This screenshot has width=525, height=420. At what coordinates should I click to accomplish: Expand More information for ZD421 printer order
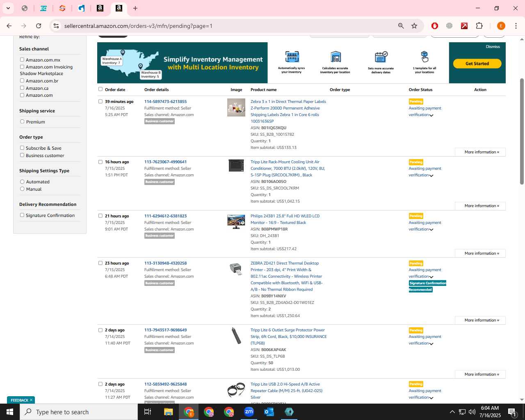[x=480, y=320]
